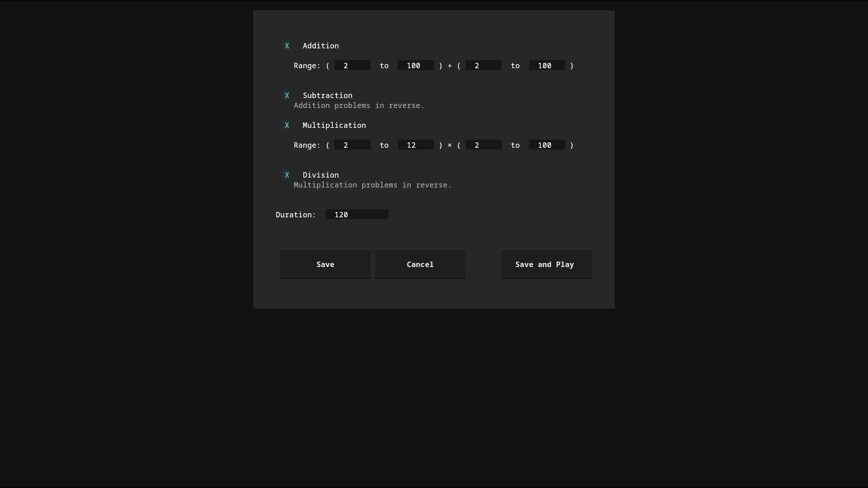868x488 pixels.
Task: Select Multiplication second operand minimum field
Action: (x=484, y=145)
